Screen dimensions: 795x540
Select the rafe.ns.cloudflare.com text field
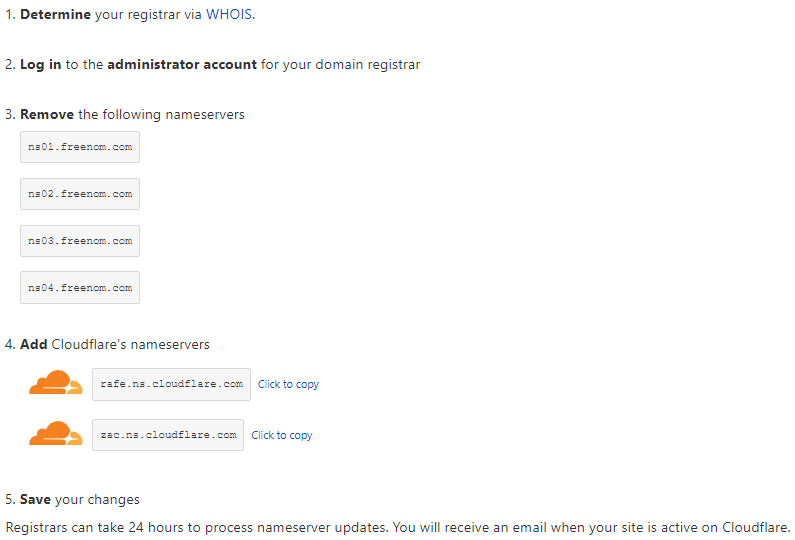[171, 384]
